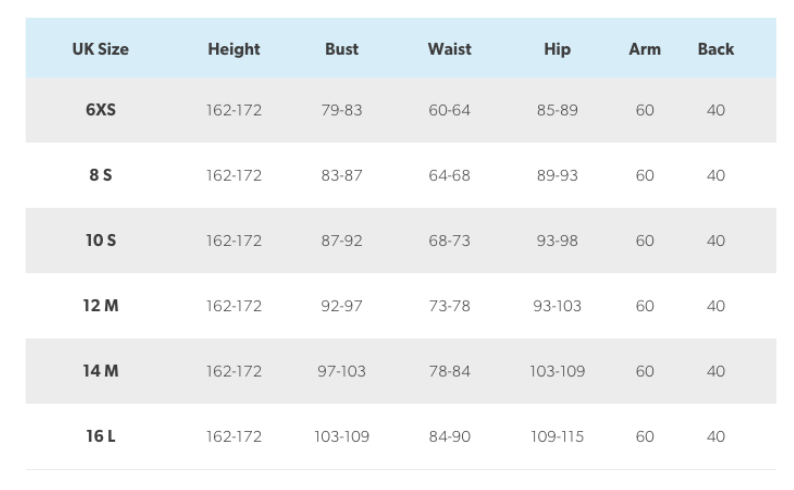The image size is (794, 490).
Task: Click the Arm column header
Action: [645, 49]
